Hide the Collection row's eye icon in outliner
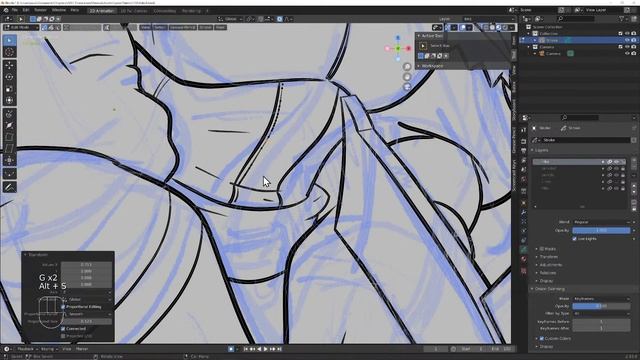This screenshot has width=640, height=360. coord(627,33)
